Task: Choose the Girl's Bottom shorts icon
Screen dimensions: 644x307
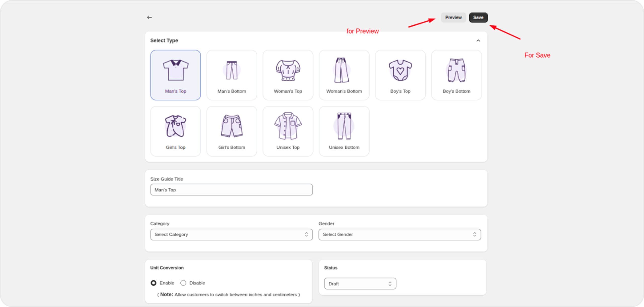Action: 232,126
